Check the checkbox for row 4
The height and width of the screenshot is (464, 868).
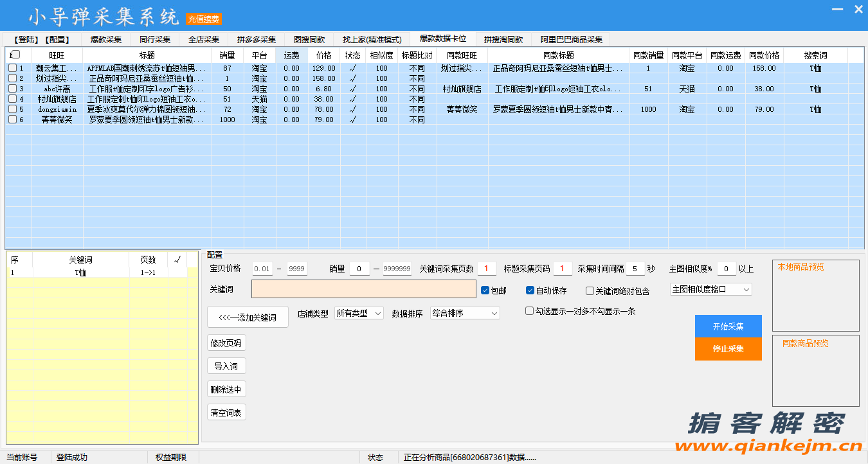point(12,99)
